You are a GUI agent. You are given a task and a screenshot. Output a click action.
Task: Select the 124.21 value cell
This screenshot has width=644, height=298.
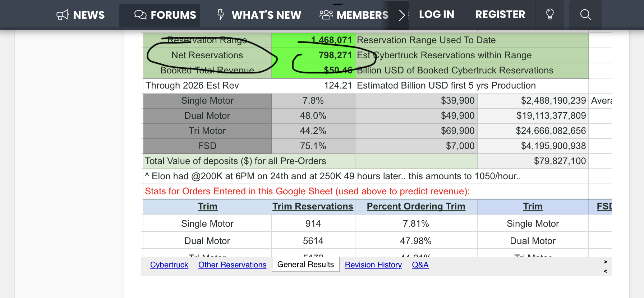coord(313,86)
